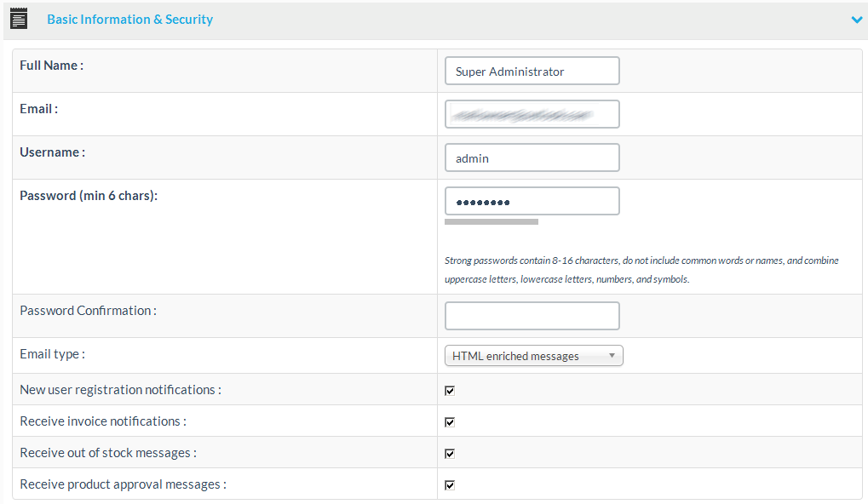Screen dimensions: 868x504
Task: Focus the Full Name text field
Action: coord(532,72)
